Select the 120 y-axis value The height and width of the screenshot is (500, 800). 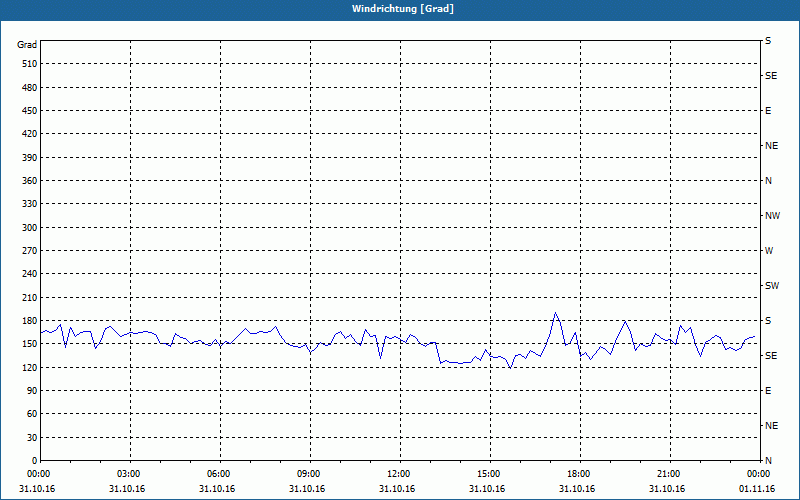point(30,367)
